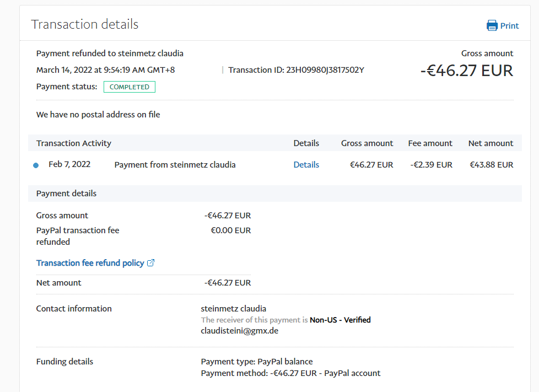539x392 pixels.
Task: Click the Transaction details heading
Action: point(84,24)
